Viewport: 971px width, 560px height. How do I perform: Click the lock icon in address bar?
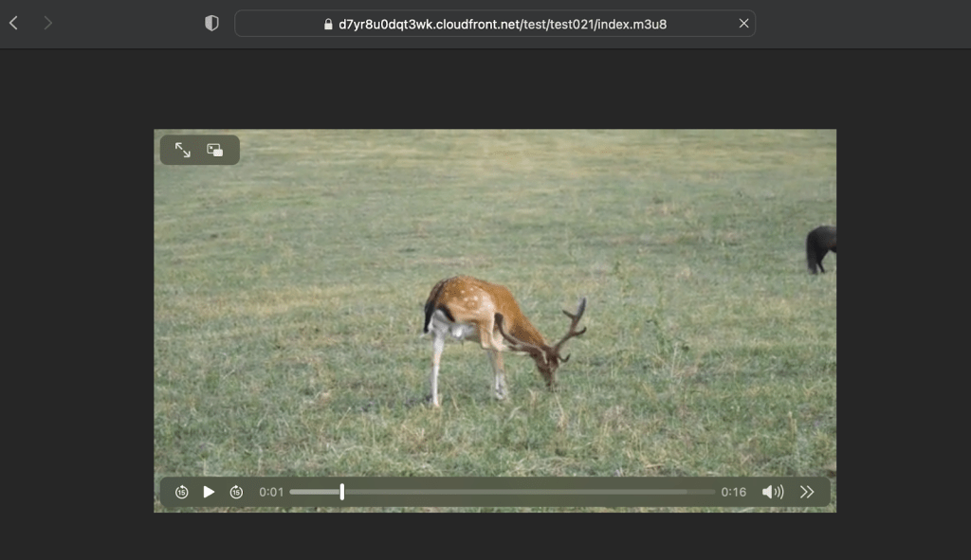[x=328, y=24]
